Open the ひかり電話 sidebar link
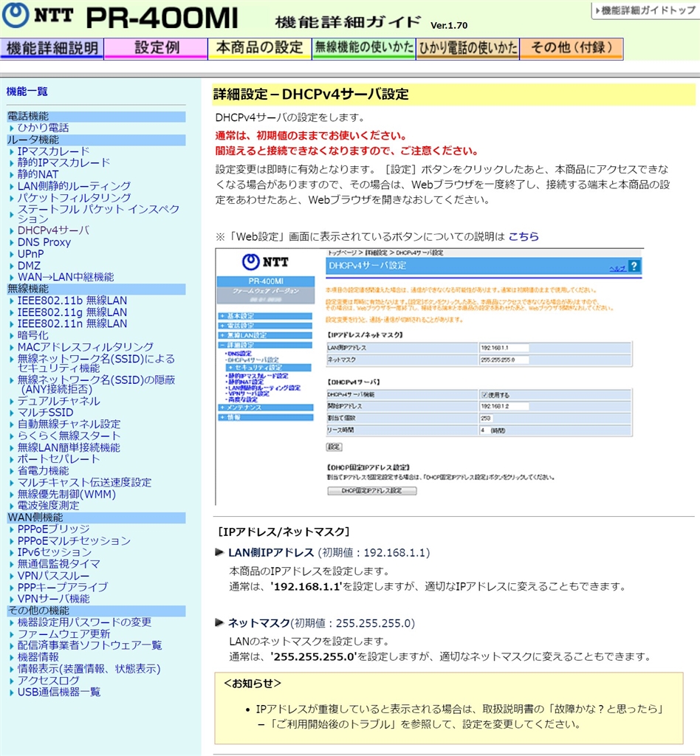 click(x=43, y=128)
